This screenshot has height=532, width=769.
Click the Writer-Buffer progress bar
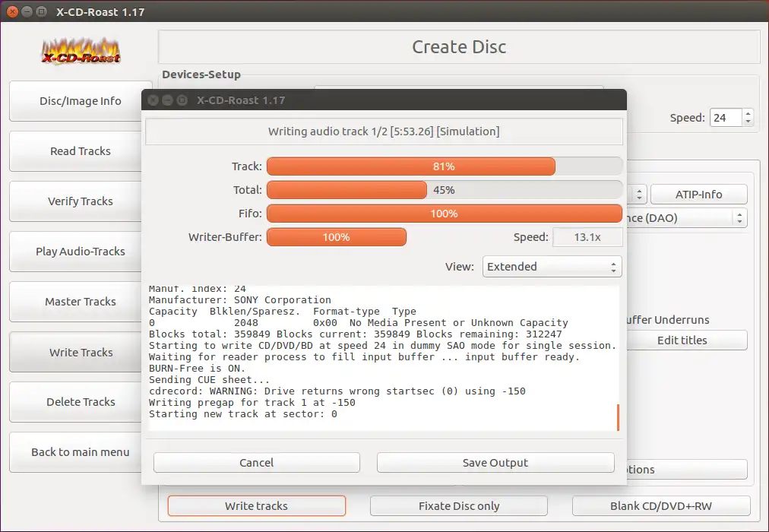point(337,237)
